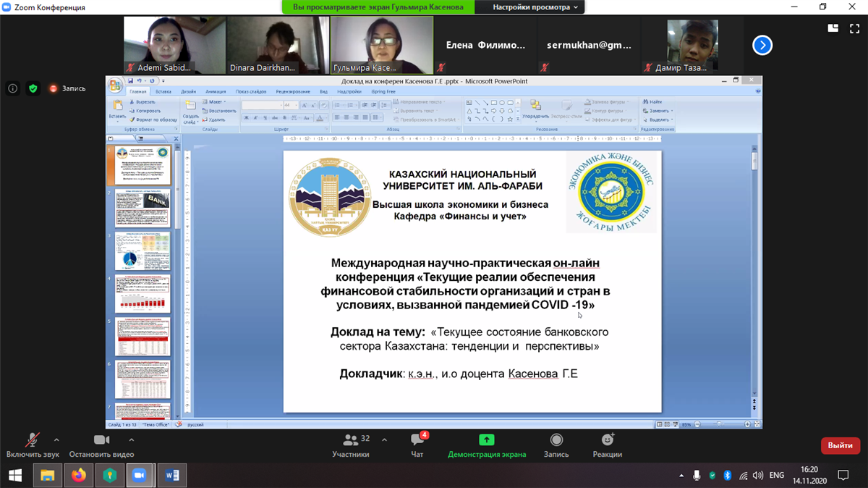This screenshot has width=868, height=488.
Task: Show next participants with right arrow
Action: click(762, 46)
